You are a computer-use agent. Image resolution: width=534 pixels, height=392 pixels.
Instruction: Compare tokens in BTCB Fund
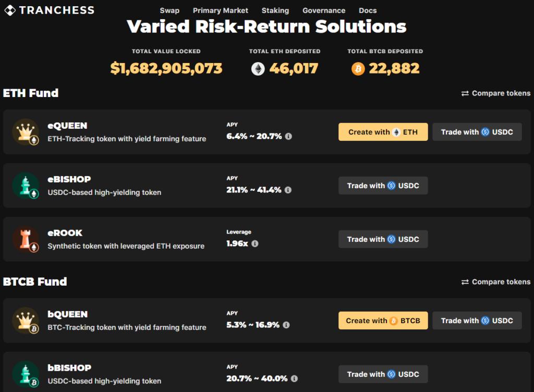[496, 282]
